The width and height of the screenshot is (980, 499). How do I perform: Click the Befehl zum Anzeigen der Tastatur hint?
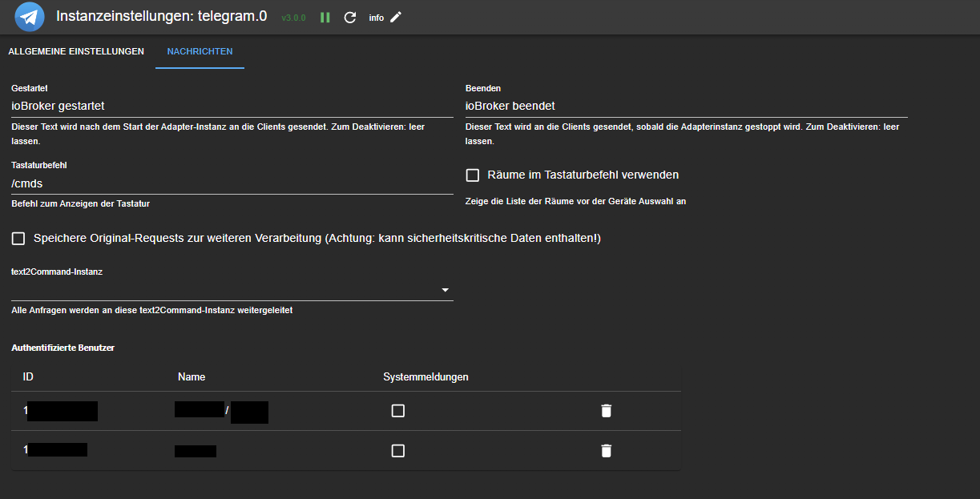click(80, 203)
